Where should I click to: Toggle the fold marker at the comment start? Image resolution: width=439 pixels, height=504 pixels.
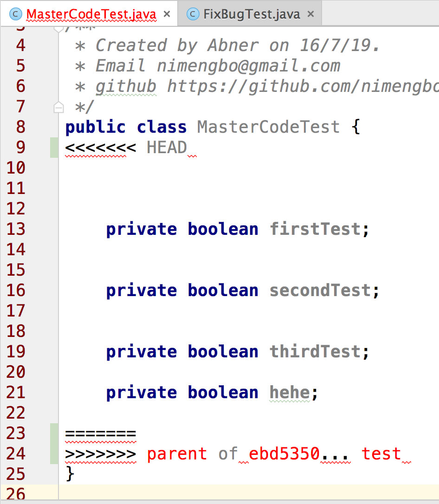58,28
